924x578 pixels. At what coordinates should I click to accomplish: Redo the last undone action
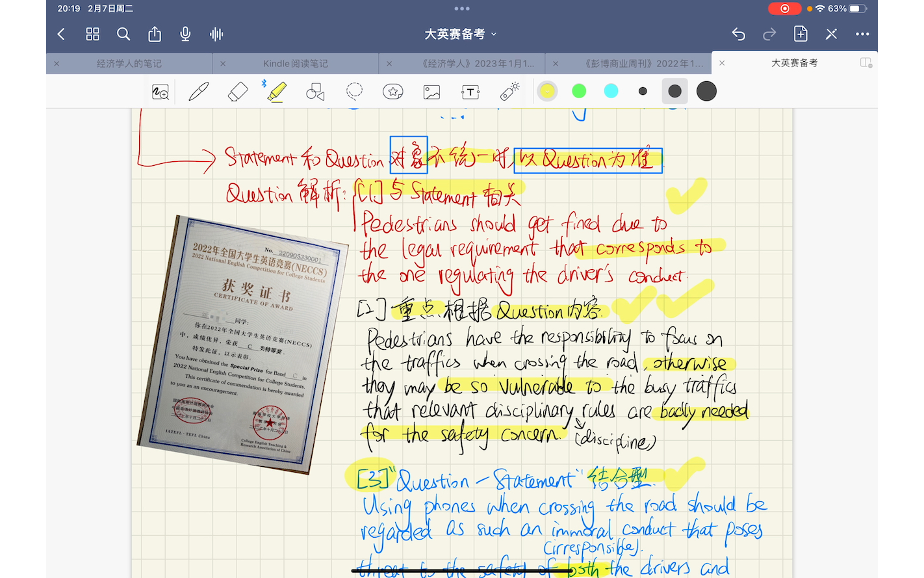tap(769, 34)
